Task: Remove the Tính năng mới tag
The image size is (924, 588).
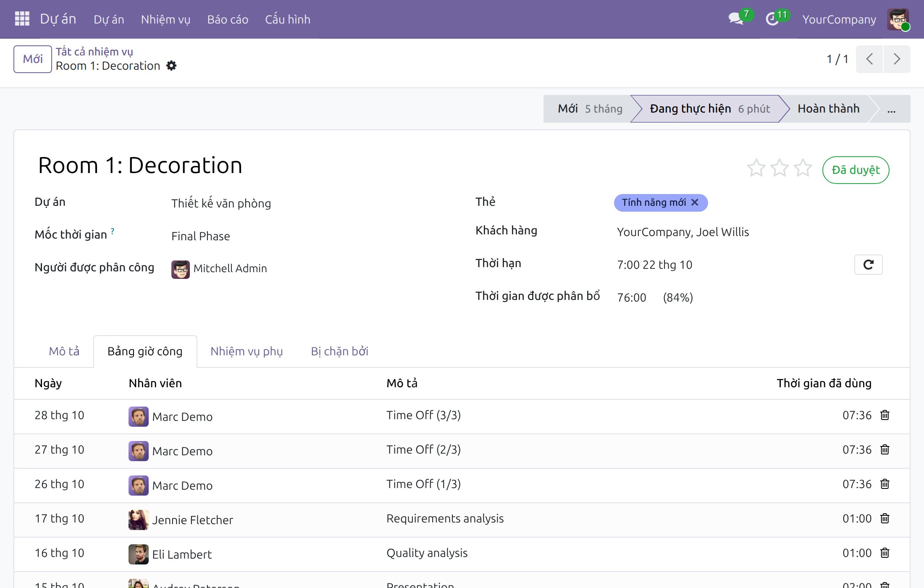Action: coord(695,202)
